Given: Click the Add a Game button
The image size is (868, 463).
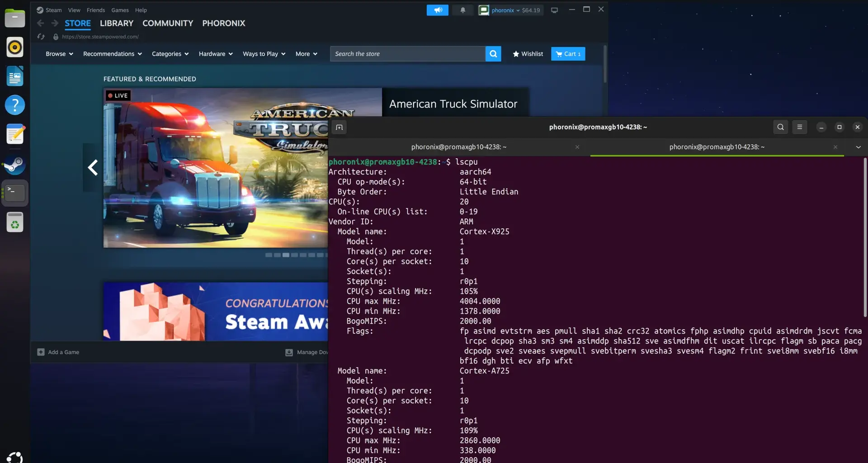Looking at the screenshot, I should click(58, 352).
